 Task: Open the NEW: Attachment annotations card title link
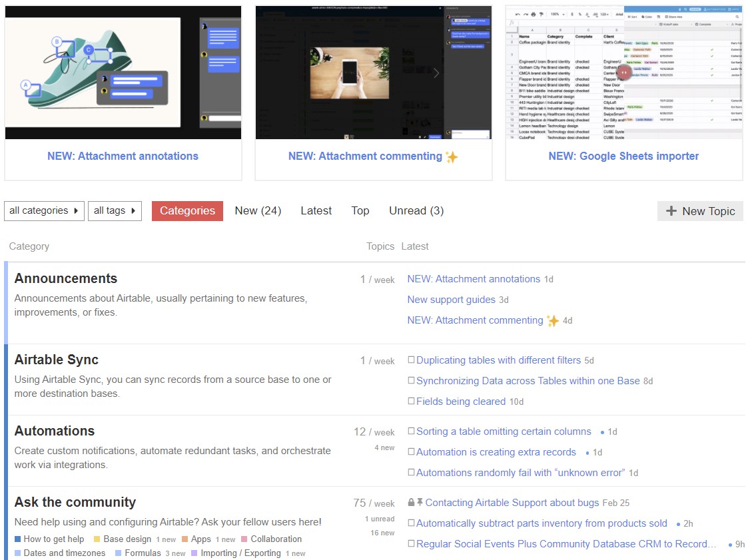tap(123, 156)
